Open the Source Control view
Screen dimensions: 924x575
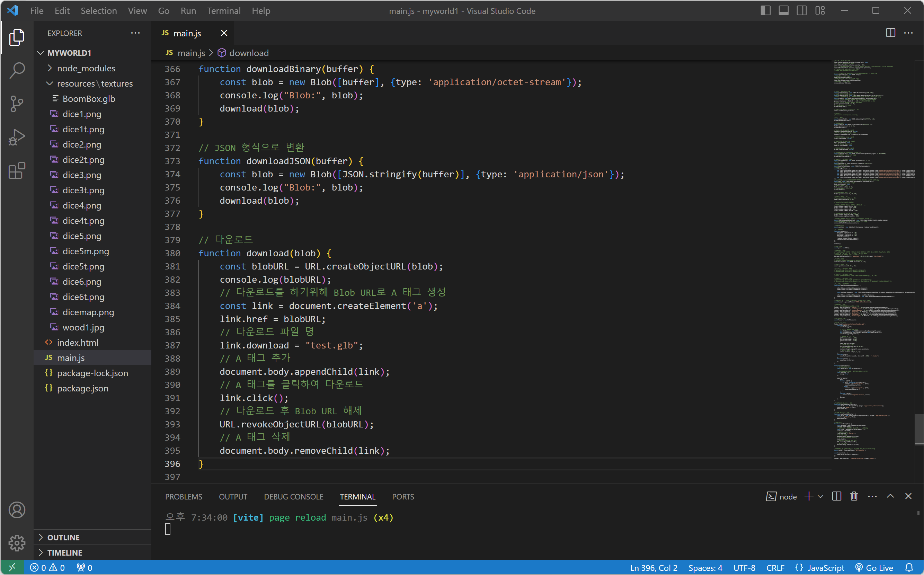pyautogui.click(x=17, y=104)
